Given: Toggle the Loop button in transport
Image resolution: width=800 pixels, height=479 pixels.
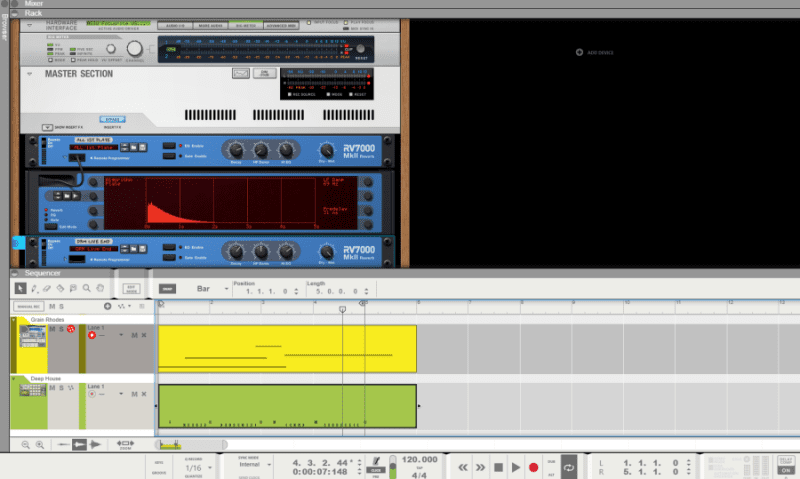Looking at the screenshot, I should [569, 467].
